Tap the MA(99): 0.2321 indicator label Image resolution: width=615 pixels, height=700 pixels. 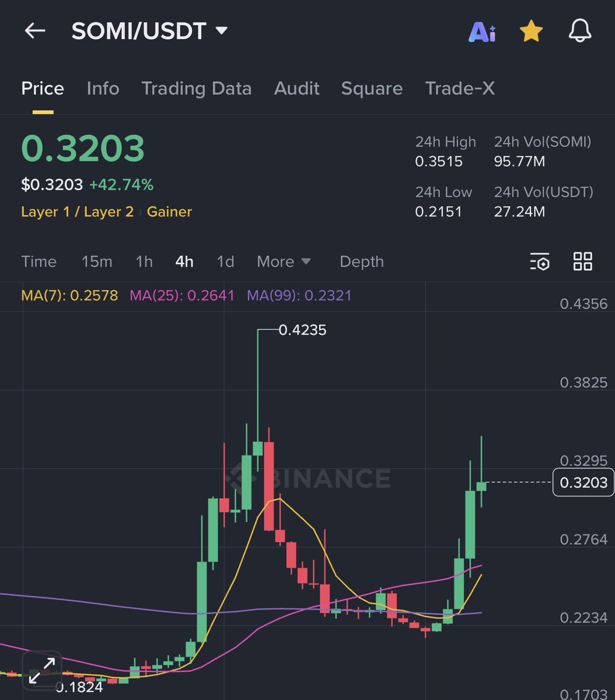299,295
